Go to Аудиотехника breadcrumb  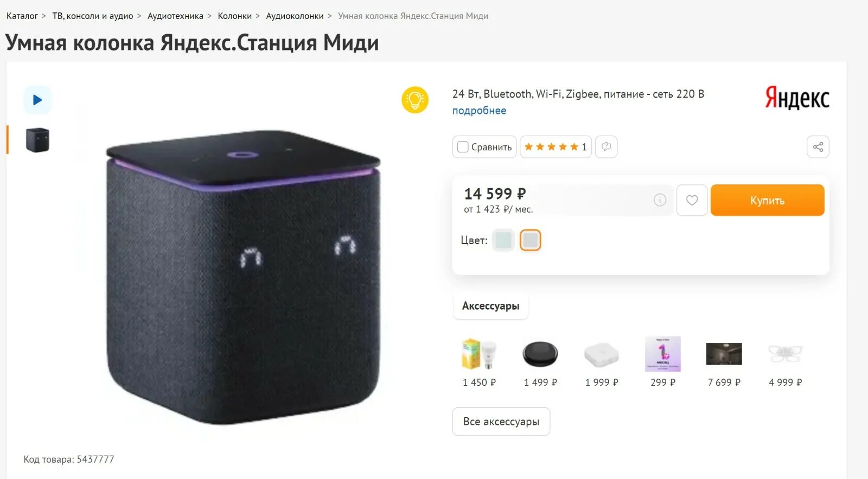[175, 16]
